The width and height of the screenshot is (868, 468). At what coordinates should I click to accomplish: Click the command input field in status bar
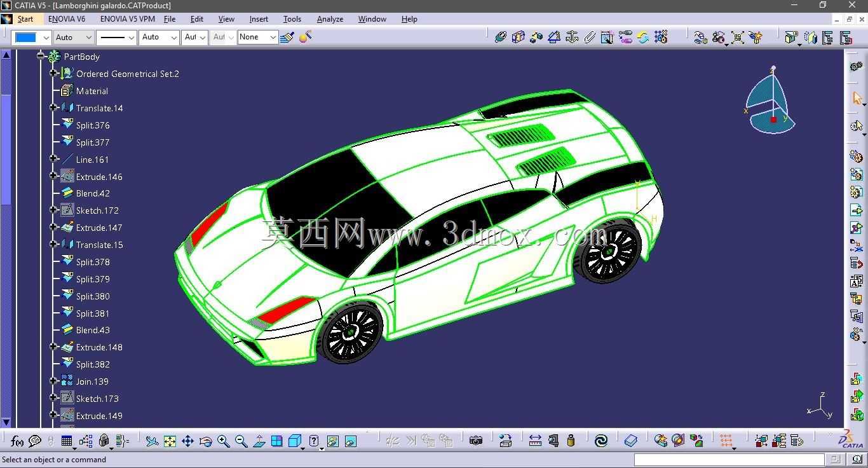pyautogui.click(x=729, y=459)
